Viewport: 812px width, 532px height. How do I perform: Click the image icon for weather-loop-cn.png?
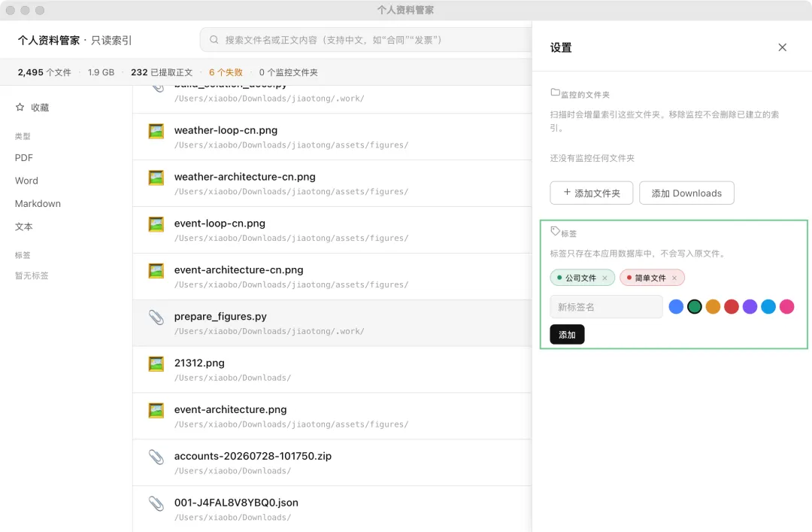point(156,131)
